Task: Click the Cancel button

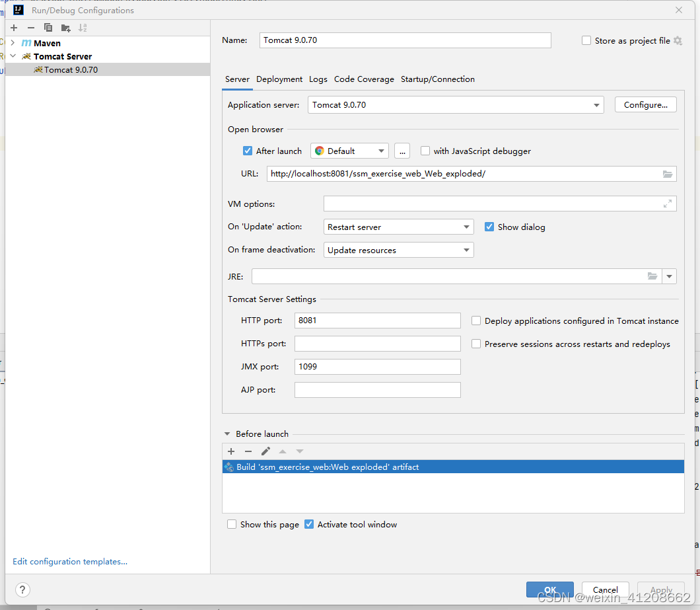Action: point(606,590)
